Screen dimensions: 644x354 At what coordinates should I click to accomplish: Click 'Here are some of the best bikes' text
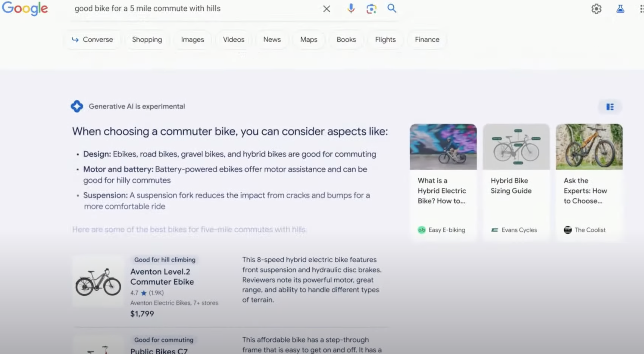189,229
